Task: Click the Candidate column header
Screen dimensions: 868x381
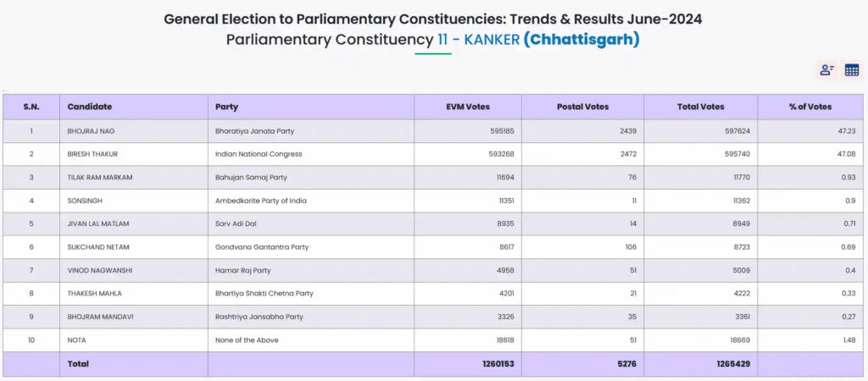Action: point(90,107)
